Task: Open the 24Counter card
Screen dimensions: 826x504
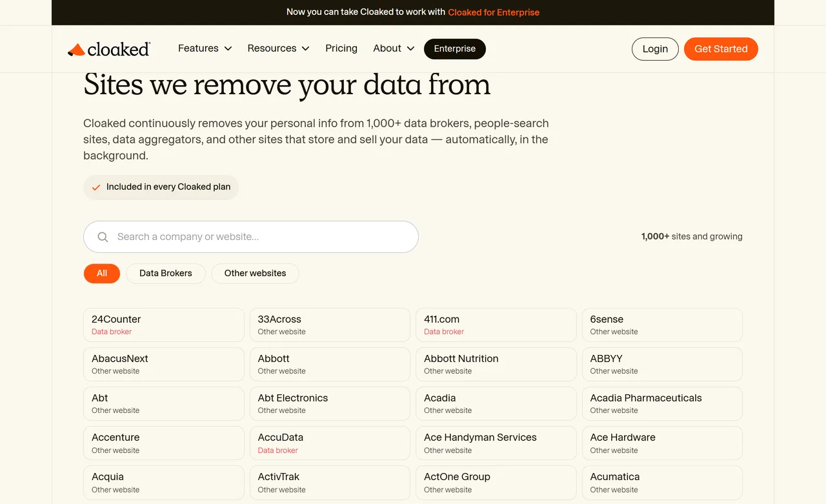Action: click(x=164, y=325)
